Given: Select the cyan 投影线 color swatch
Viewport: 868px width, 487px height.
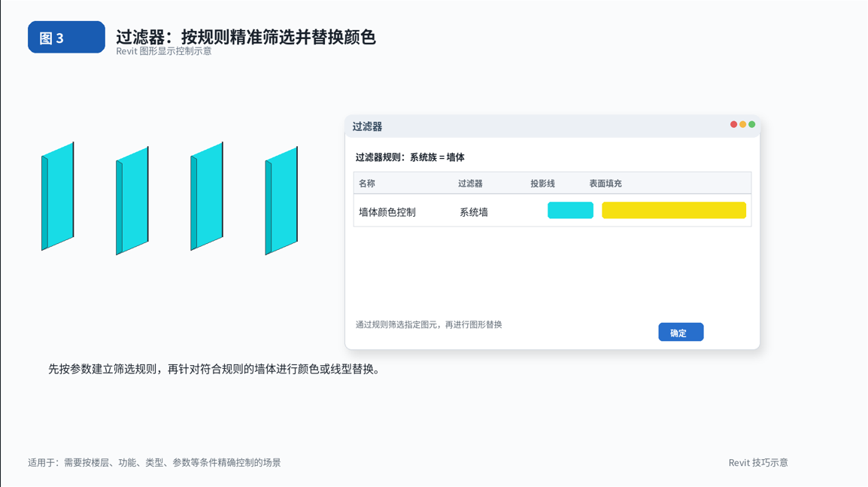Looking at the screenshot, I should (x=570, y=210).
